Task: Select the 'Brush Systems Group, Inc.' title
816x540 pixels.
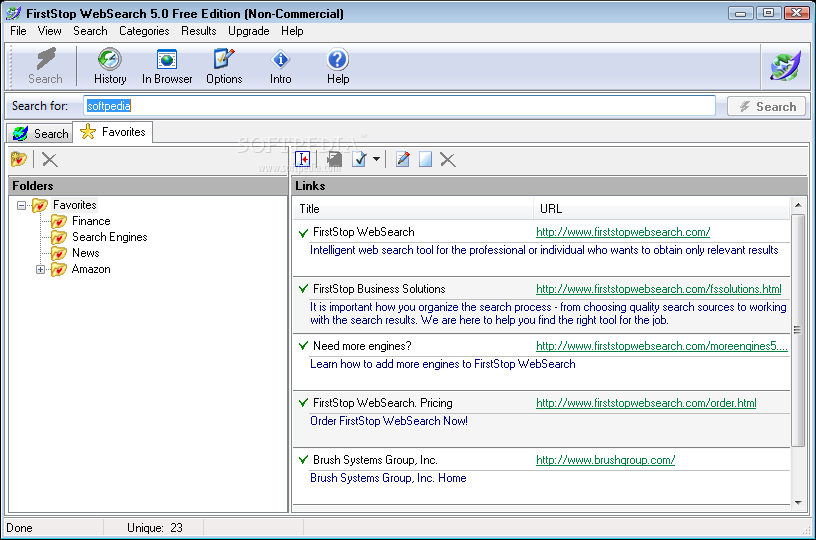Action: coord(375,460)
